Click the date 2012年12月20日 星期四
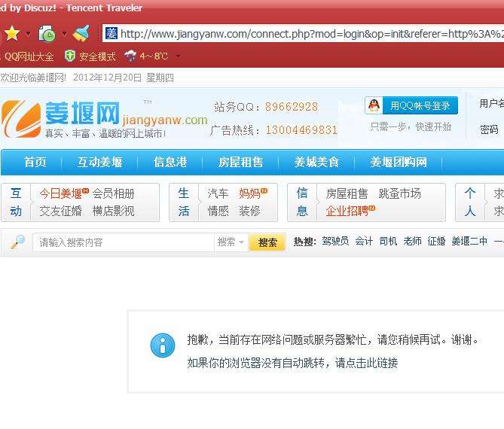This screenshot has height=429, width=504. point(124,78)
